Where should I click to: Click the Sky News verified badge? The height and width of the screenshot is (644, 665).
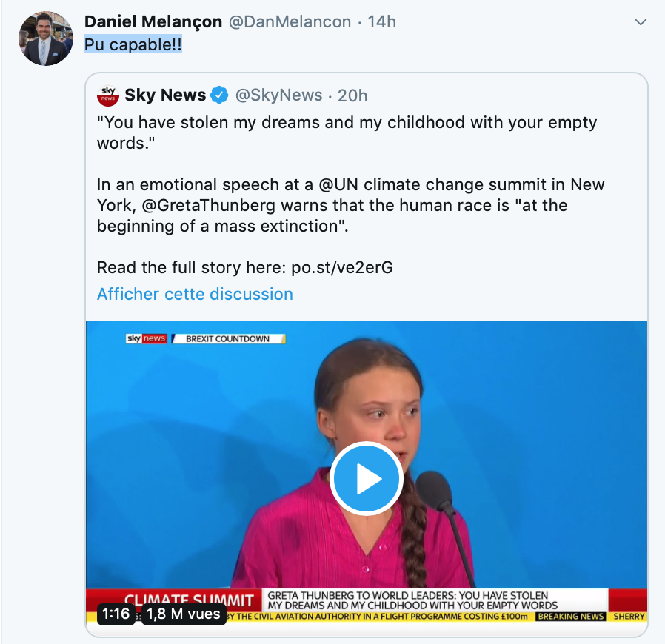[220, 95]
